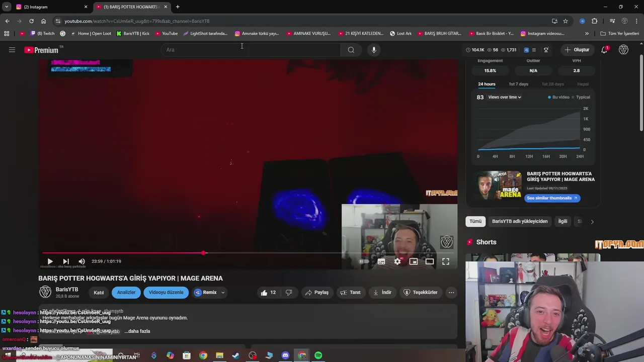This screenshot has width=644, height=362.
Task: Dislike the video
Action: 289,292
